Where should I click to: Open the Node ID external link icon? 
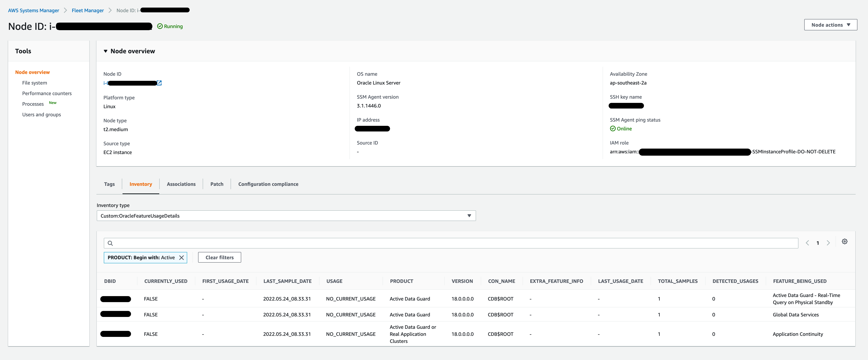coord(159,83)
